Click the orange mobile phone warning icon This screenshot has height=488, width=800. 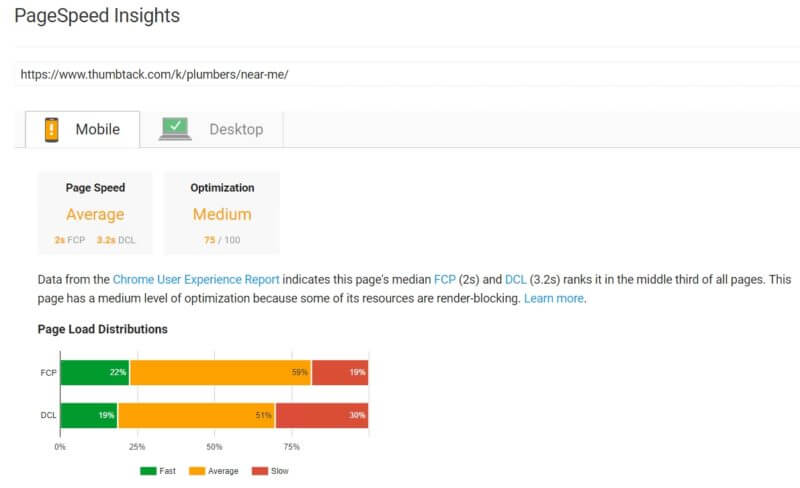52,130
